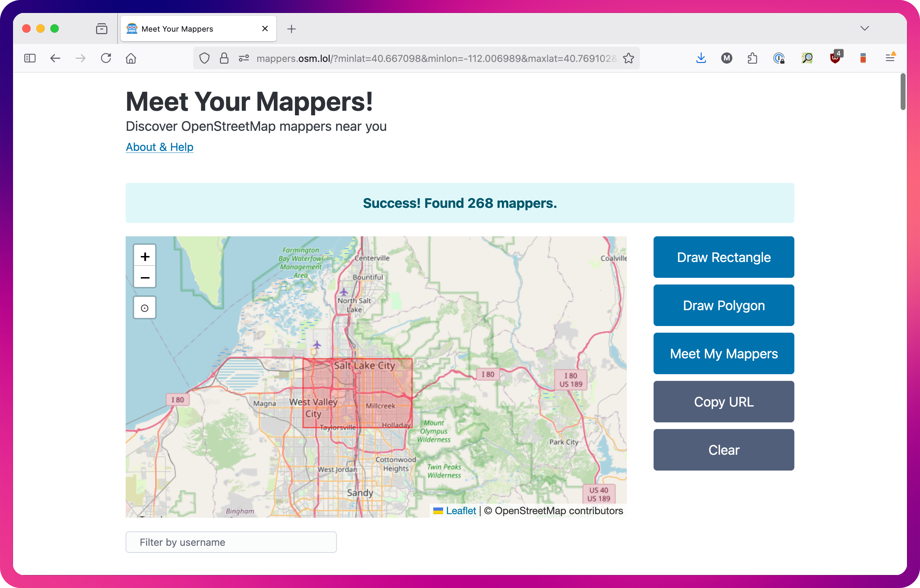920x588 pixels.
Task: Open tracking protection shield in address bar
Action: click(204, 58)
